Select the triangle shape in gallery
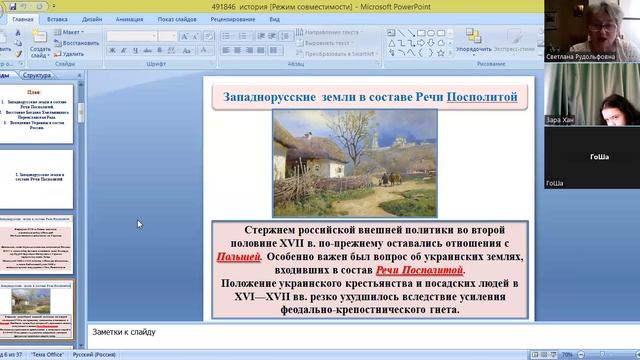Screen dimensions: 640x360 391,43
